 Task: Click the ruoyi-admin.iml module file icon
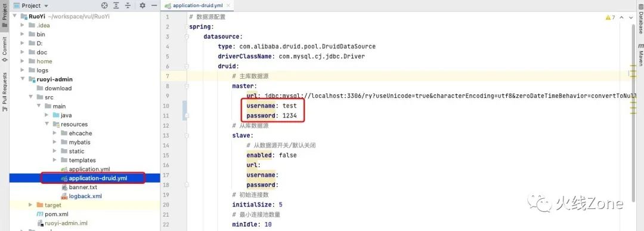pyautogui.click(x=40, y=223)
